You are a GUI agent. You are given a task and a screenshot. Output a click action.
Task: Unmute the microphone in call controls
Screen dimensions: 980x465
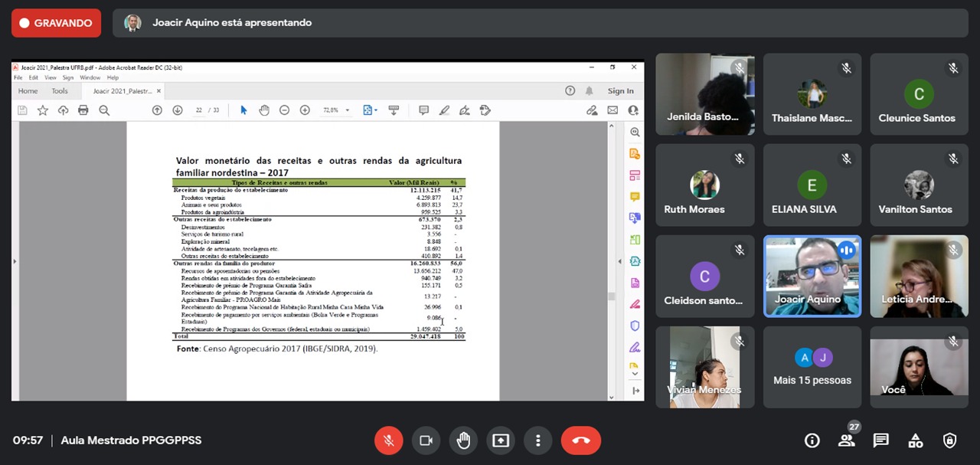pyautogui.click(x=388, y=440)
